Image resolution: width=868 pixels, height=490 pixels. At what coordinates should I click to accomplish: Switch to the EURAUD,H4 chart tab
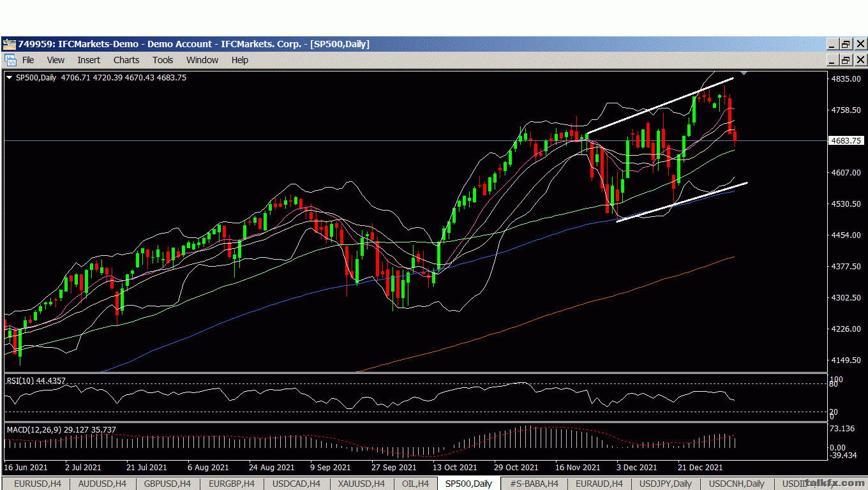pos(599,484)
